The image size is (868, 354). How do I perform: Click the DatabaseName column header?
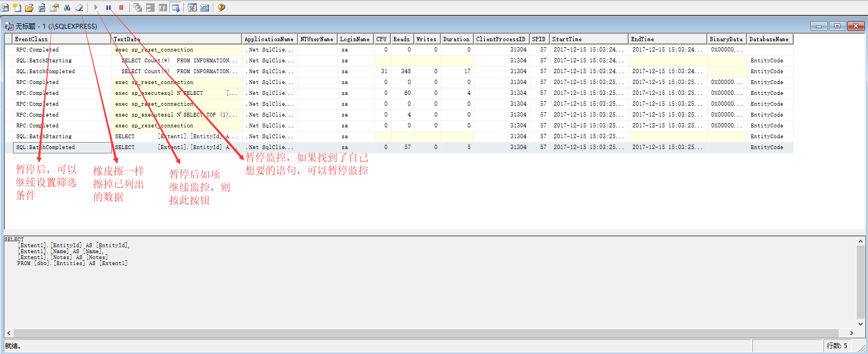coord(770,39)
